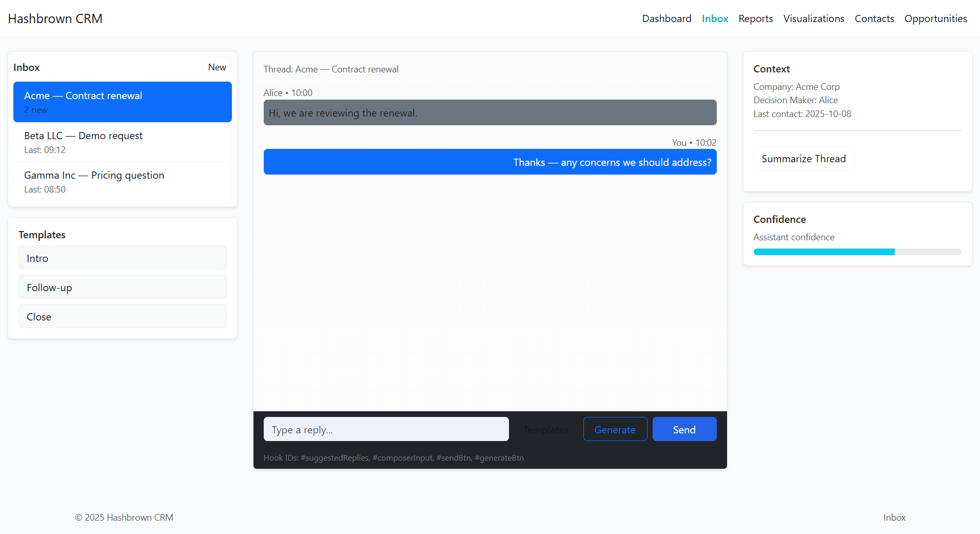Pick the Close template
Viewport: 980px width, 534px height.
click(x=122, y=316)
